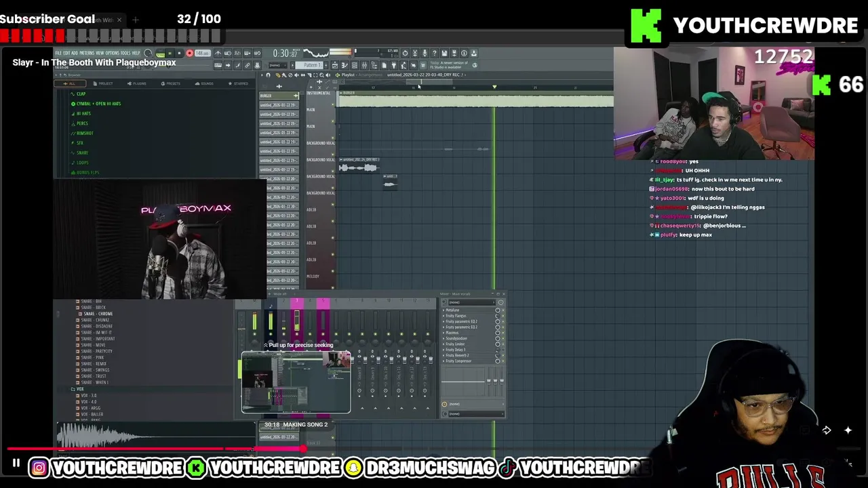
Task: Click the info icon in top toolbar
Action: pyautogui.click(x=464, y=53)
